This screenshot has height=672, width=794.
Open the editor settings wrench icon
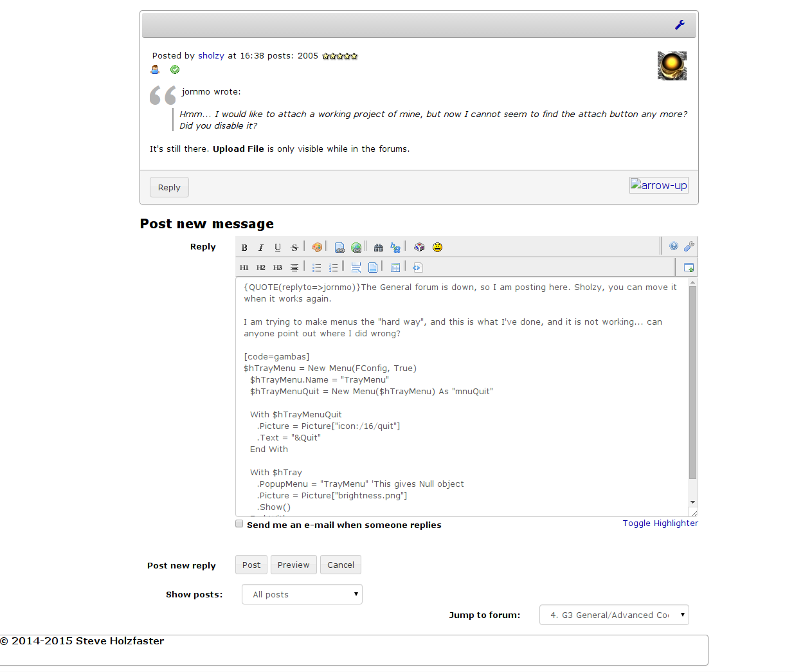689,246
